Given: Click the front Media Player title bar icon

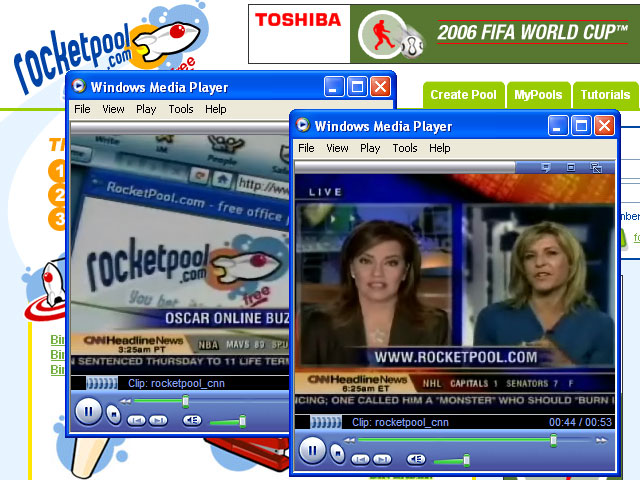Looking at the screenshot, I should (x=303, y=125).
